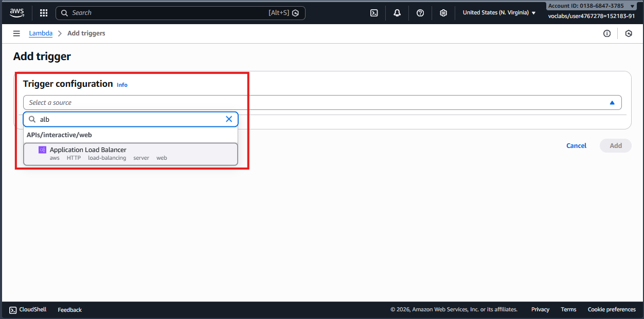Click the AWS logo home icon

point(16,12)
